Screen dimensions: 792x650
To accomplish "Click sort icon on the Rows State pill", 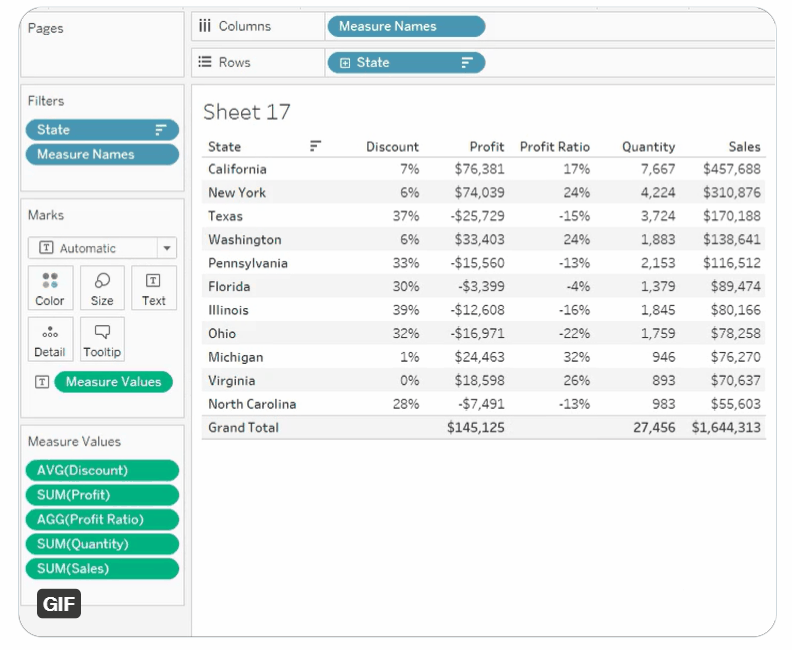I will point(467,63).
